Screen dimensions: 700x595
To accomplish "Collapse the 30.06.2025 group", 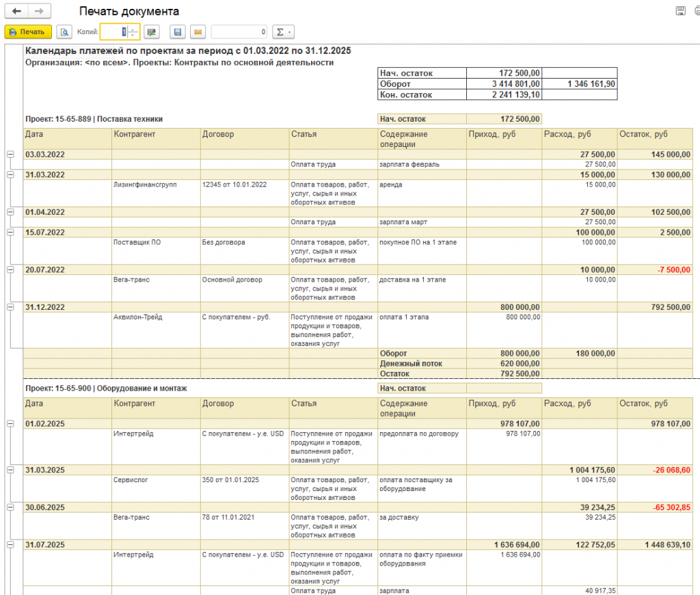I will 10,507.
